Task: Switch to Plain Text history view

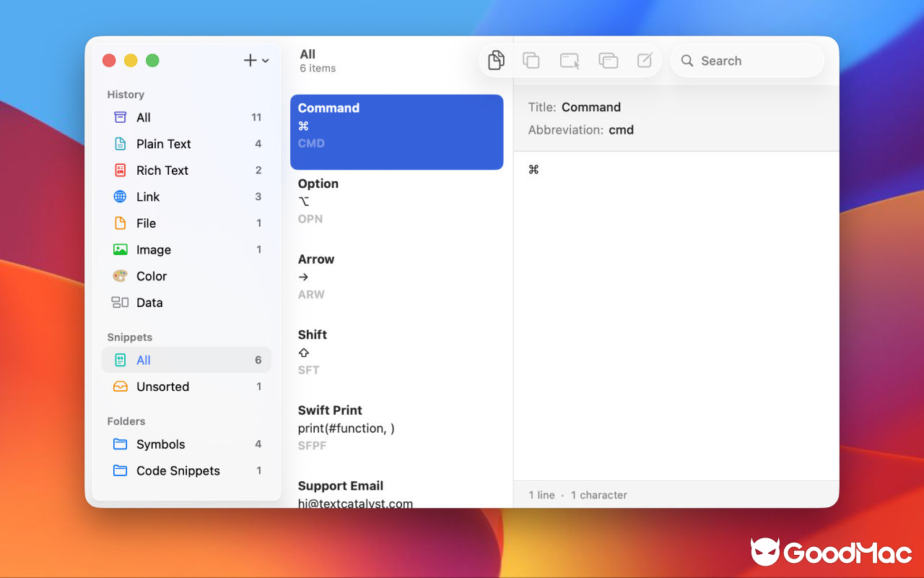Action: tap(163, 144)
